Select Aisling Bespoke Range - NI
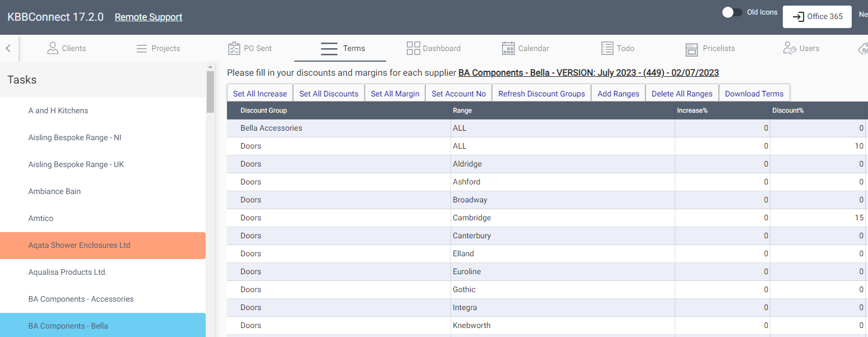This screenshot has height=337, width=868. pyautogui.click(x=103, y=137)
